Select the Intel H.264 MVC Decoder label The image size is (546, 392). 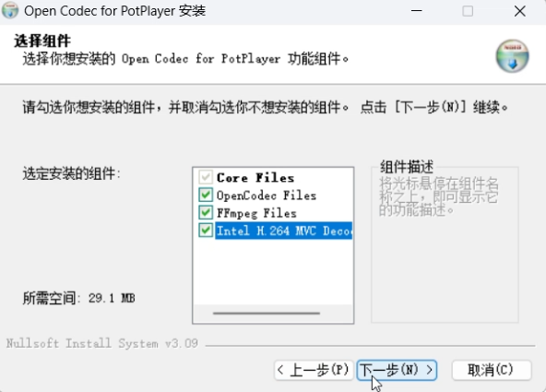[284, 231]
